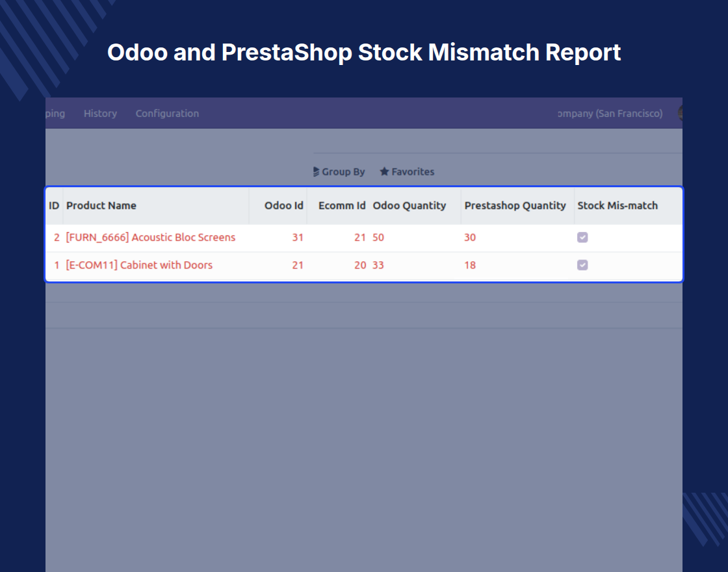Image resolution: width=728 pixels, height=572 pixels.
Task: Click Ecomm Id 20 cell
Action: click(x=360, y=265)
